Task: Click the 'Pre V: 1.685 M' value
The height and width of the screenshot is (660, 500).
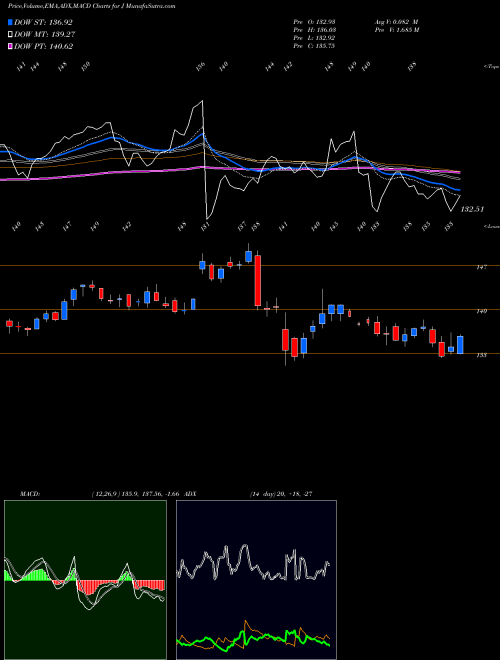Action: 396,30
